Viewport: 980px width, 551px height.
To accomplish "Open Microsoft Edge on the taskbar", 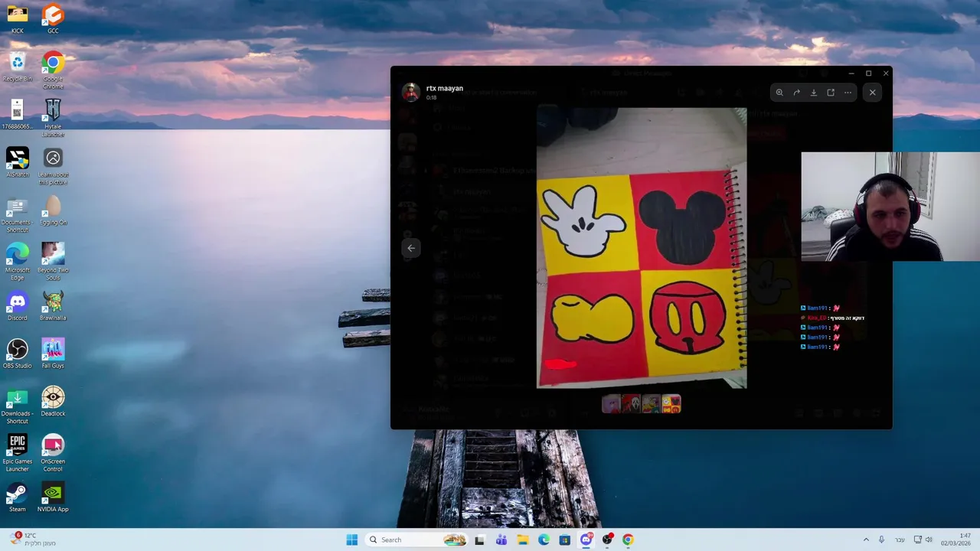I will (x=544, y=540).
